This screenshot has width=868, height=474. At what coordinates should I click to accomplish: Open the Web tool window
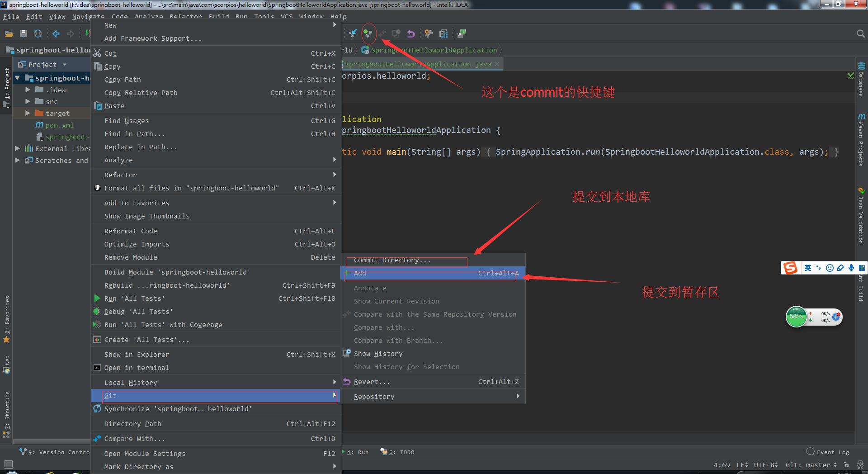point(7,365)
